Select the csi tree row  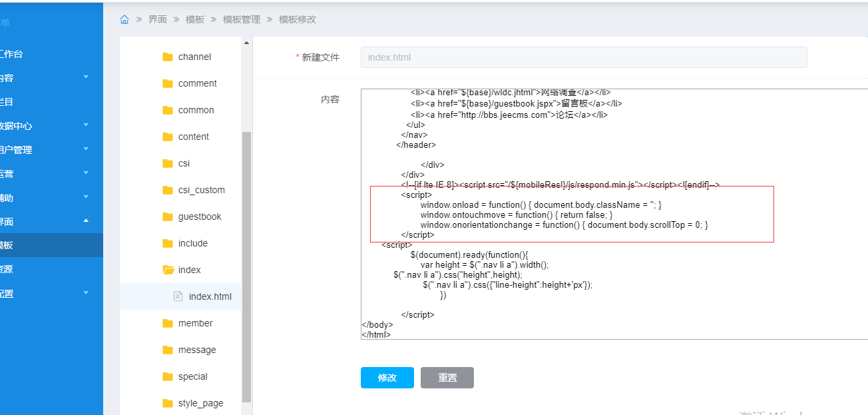(180, 163)
